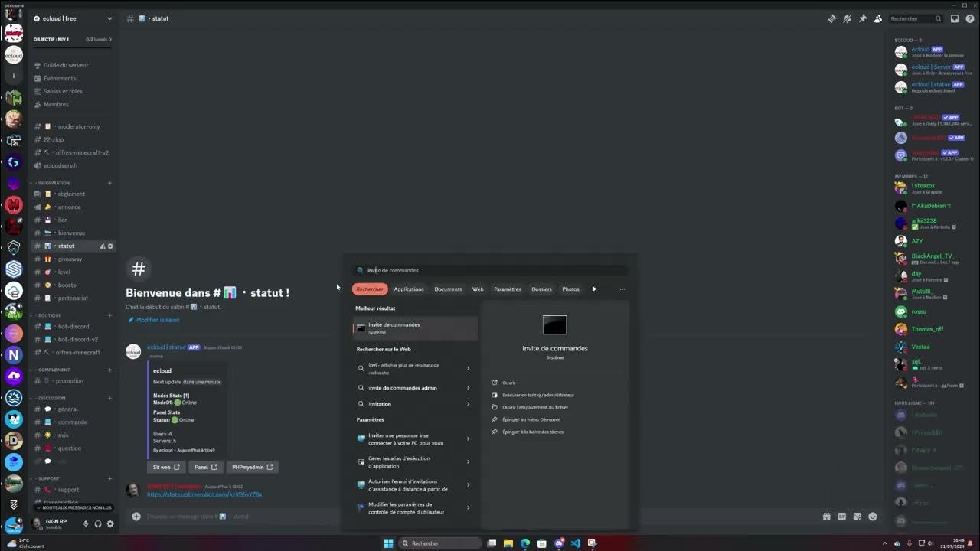Image resolution: width=980 pixels, height=551 pixels.
Task: Open Événements in channel list
Action: 60,78
